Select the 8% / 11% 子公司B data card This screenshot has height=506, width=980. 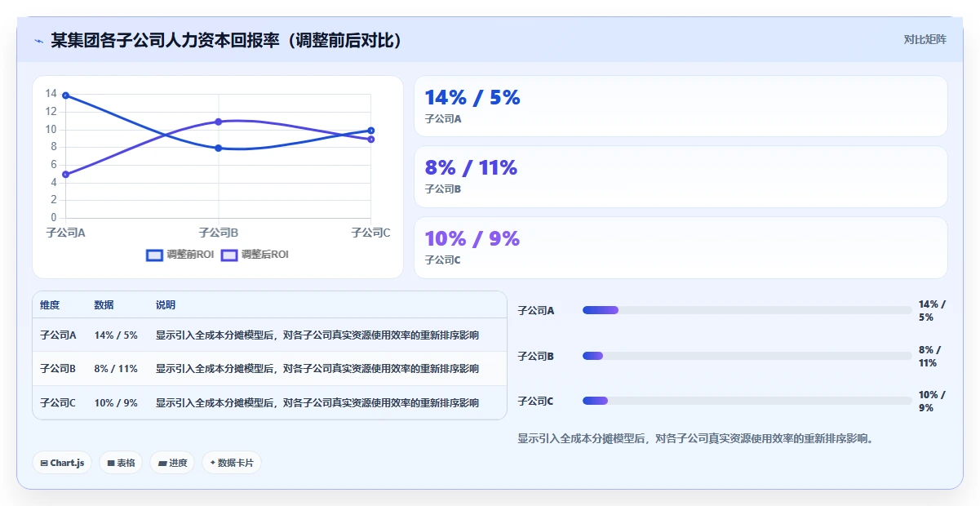tap(681, 176)
